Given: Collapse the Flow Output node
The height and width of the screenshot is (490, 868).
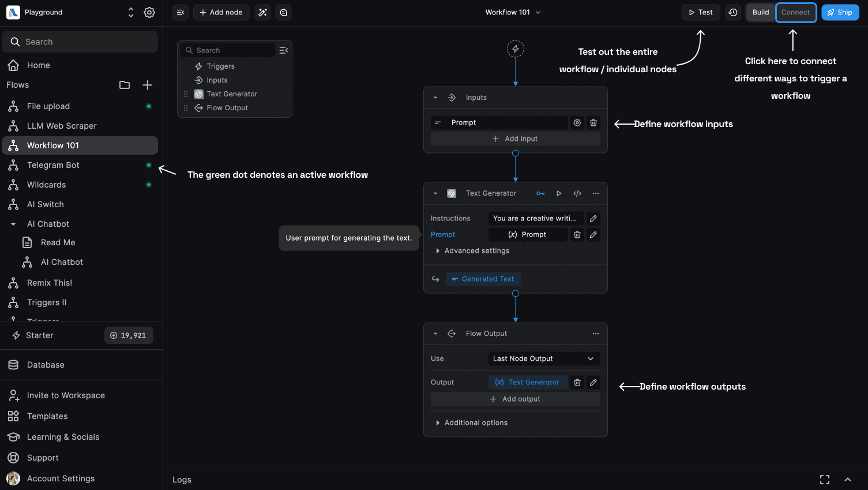Looking at the screenshot, I should click(435, 334).
